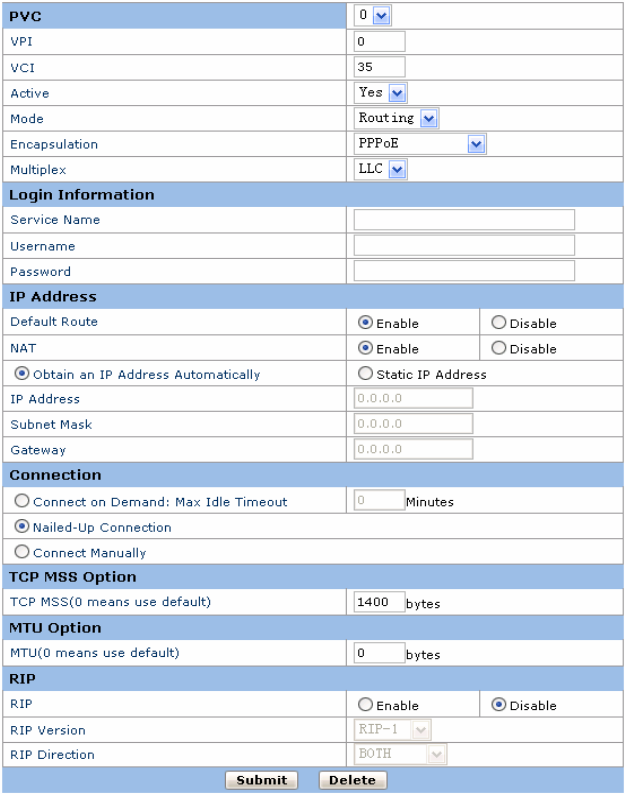Click the TCP MSS Option header text
Screen dimensions: 625x794
(x=72, y=577)
